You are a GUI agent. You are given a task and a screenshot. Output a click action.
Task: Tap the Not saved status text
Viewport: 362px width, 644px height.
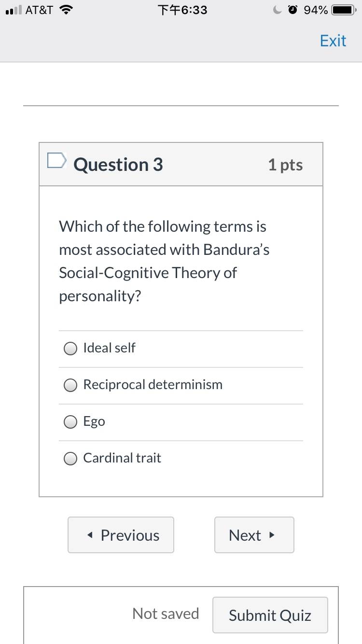(166, 614)
